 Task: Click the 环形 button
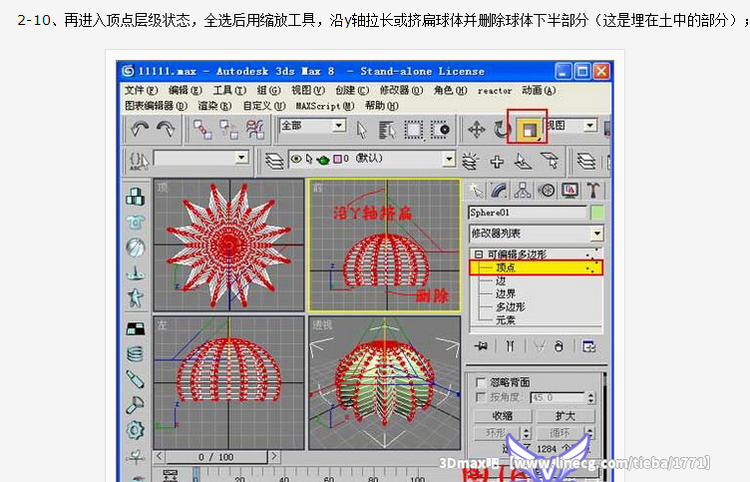[497, 433]
